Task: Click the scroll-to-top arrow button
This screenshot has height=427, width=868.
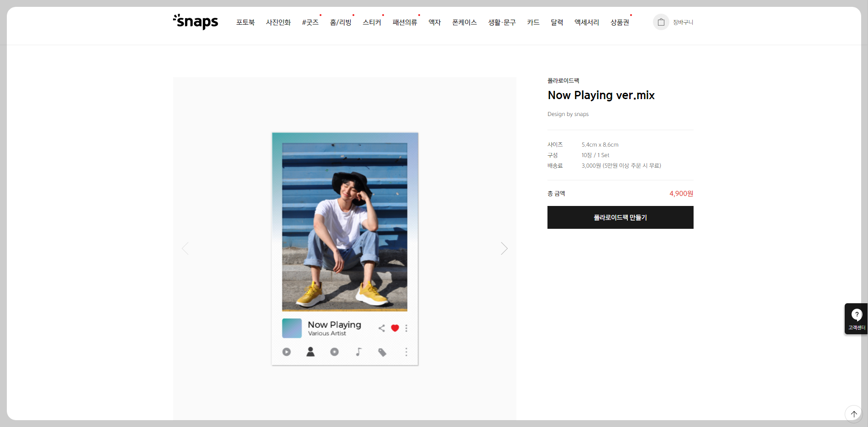Action: (x=853, y=414)
